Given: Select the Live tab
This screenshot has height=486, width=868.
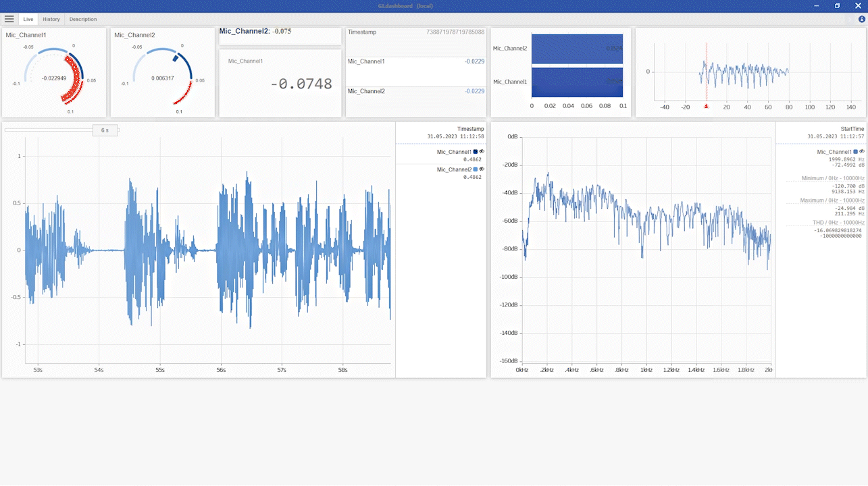Looking at the screenshot, I should click(28, 20).
